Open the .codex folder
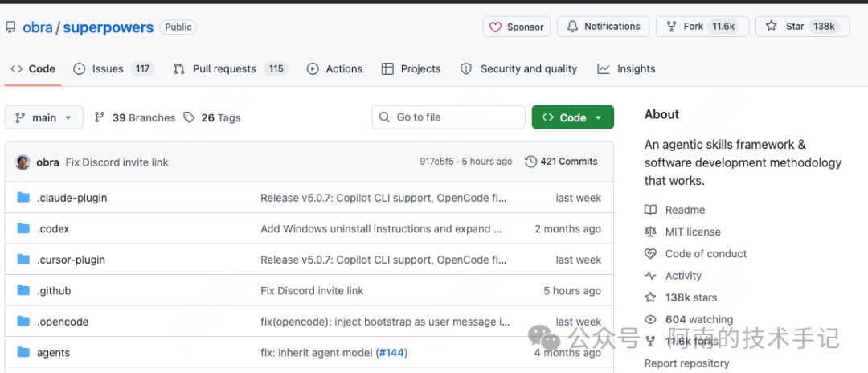The height and width of the screenshot is (373, 868). click(53, 228)
